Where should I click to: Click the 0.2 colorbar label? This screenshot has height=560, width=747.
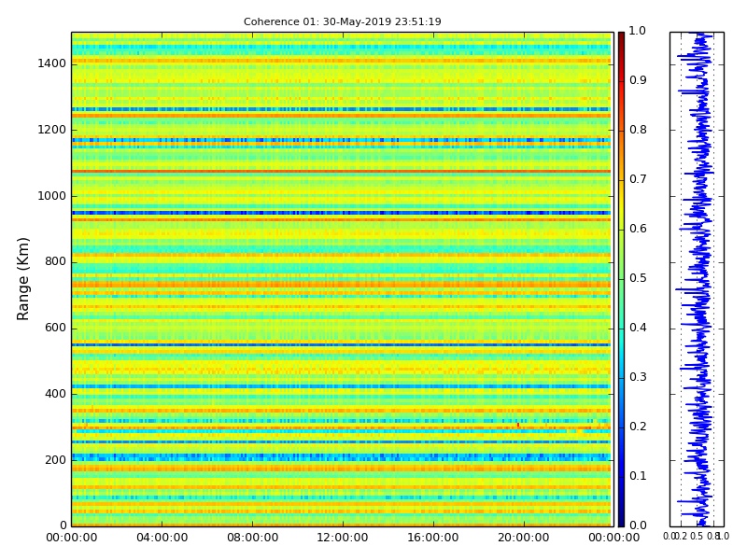638,427
